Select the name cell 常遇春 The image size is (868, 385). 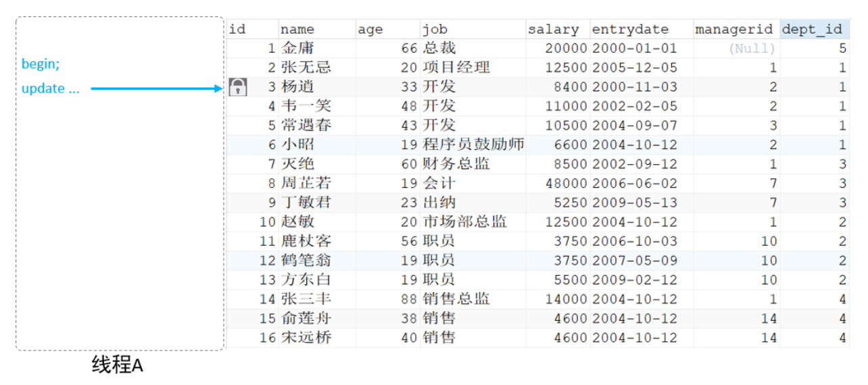(x=306, y=126)
